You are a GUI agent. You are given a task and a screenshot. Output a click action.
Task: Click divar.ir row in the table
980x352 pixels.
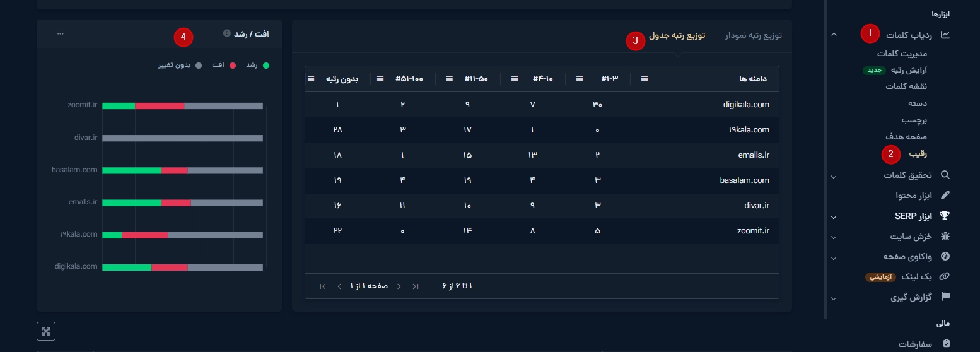point(542,206)
